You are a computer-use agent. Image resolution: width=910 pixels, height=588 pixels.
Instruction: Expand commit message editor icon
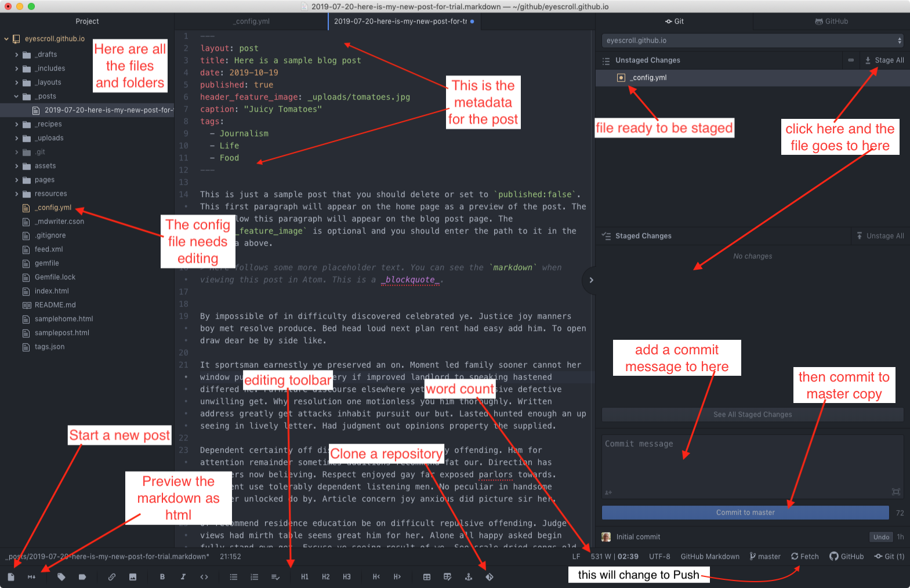(x=896, y=492)
